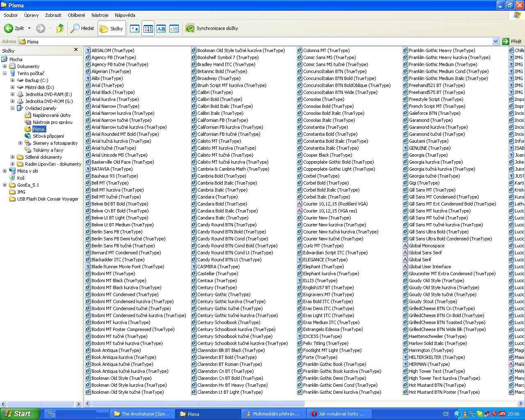Select HERMAN (TrueType) font icon
This screenshot has height=420, width=525.
pos(406,364)
